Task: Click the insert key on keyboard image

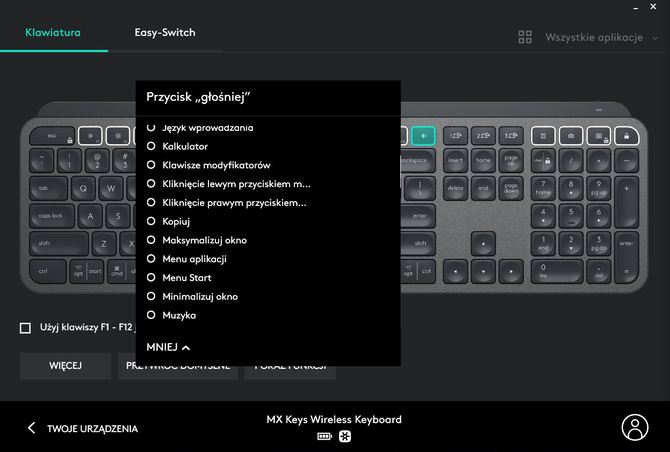Action: click(x=455, y=161)
